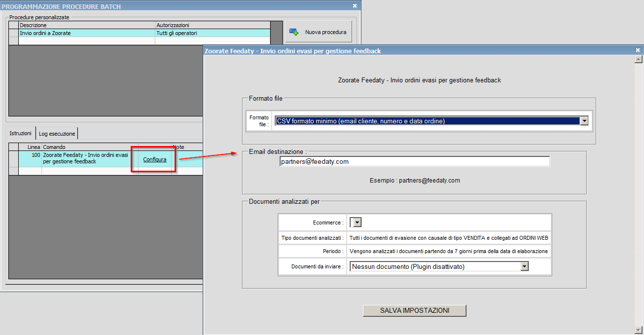Select the 'Invio ordini a Zoorate' row
The height and width of the screenshot is (335, 644).
(140, 33)
